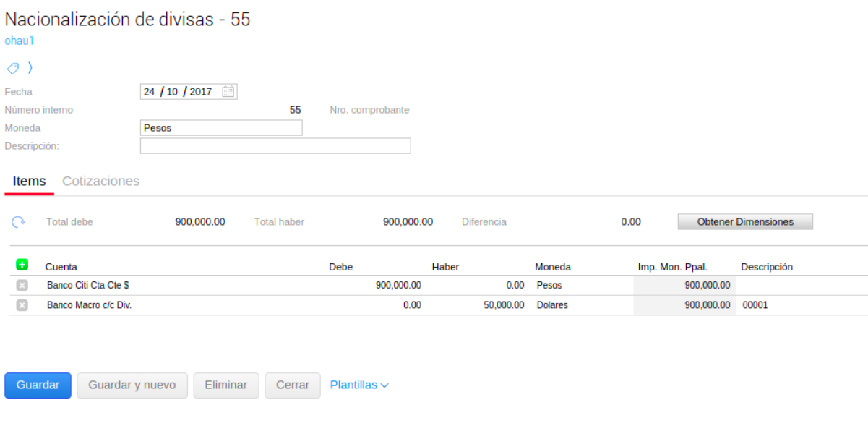Expand the chevron next to tag icon

(30, 68)
